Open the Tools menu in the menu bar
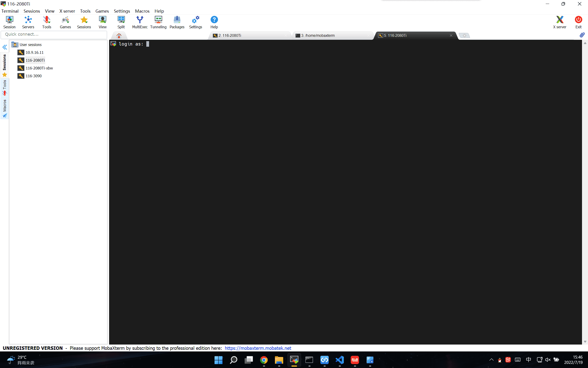The height and width of the screenshot is (368, 588). pyautogui.click(x=85, y=11)
